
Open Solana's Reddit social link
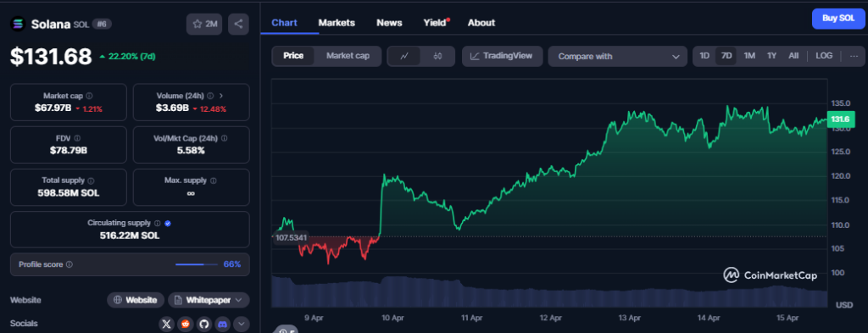click(186, 324)
